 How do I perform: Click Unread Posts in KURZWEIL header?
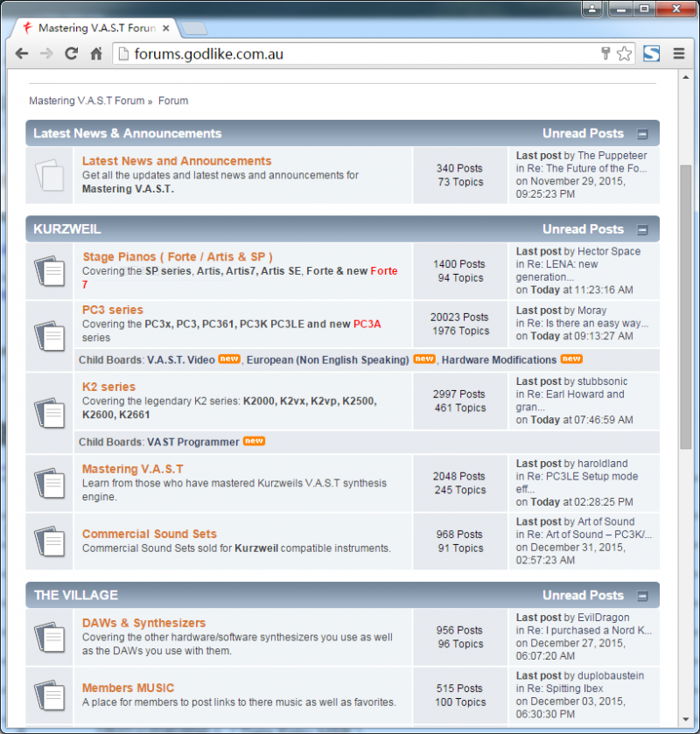coord(583,229)
